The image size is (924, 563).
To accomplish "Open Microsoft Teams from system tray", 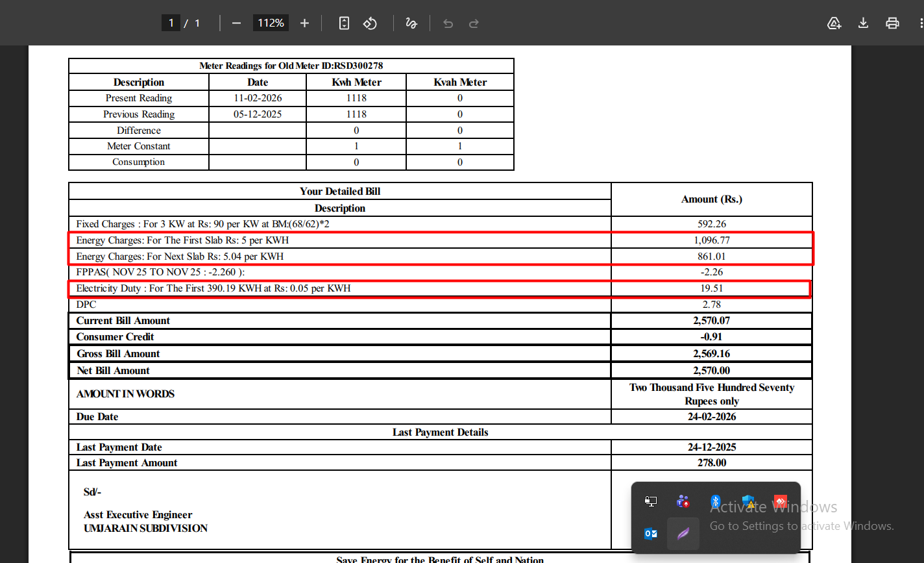I will point(683,501).
